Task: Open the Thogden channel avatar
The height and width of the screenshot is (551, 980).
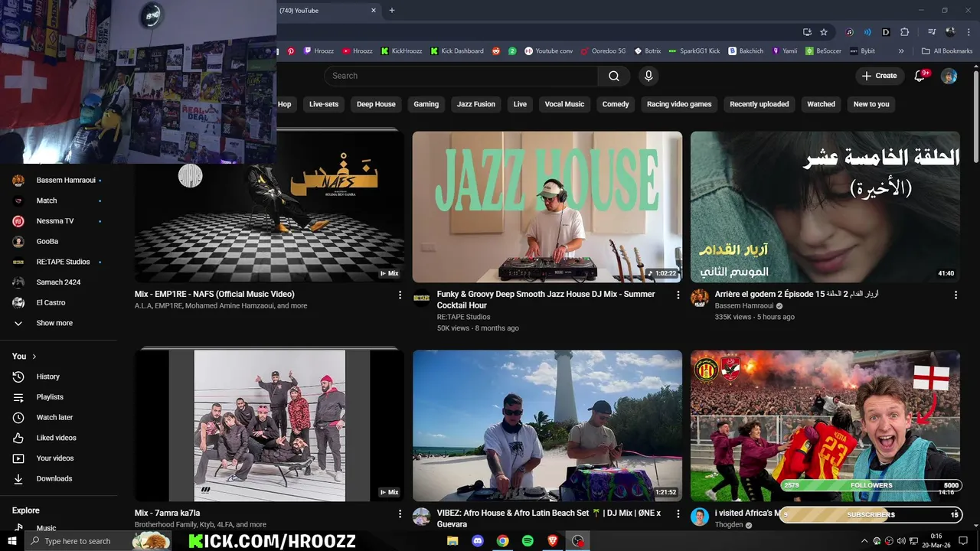Action: [x=700, y=517]
